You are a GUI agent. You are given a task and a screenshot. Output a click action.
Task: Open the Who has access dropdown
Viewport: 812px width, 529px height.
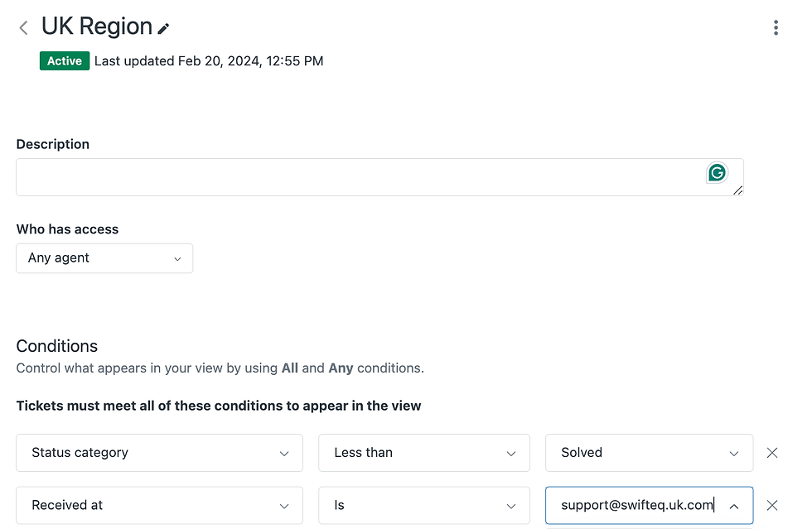point(104,258)
